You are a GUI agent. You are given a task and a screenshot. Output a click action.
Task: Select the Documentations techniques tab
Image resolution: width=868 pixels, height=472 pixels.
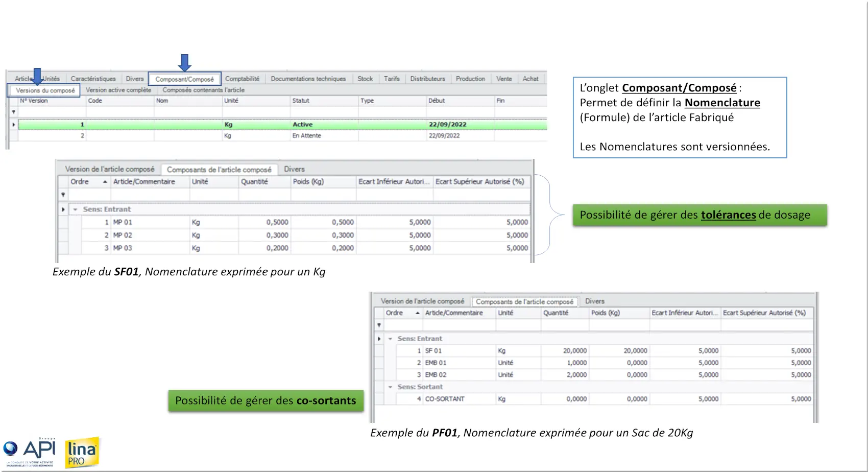pos(308,79)
